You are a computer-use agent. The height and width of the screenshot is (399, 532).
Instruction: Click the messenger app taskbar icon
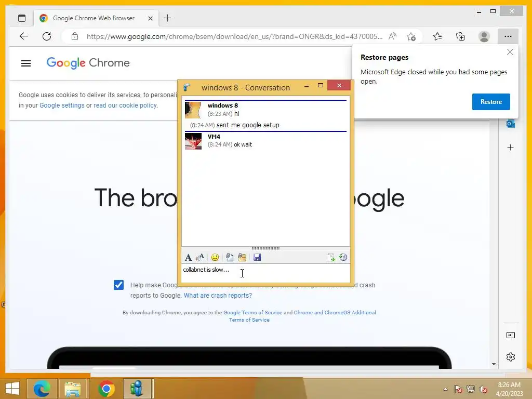[x=137, y=389]
